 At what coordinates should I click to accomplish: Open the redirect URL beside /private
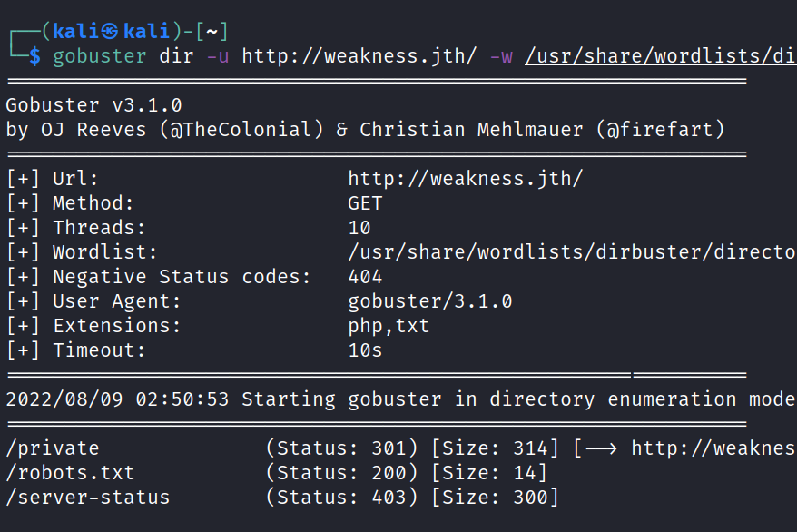(x=713, y=448)
